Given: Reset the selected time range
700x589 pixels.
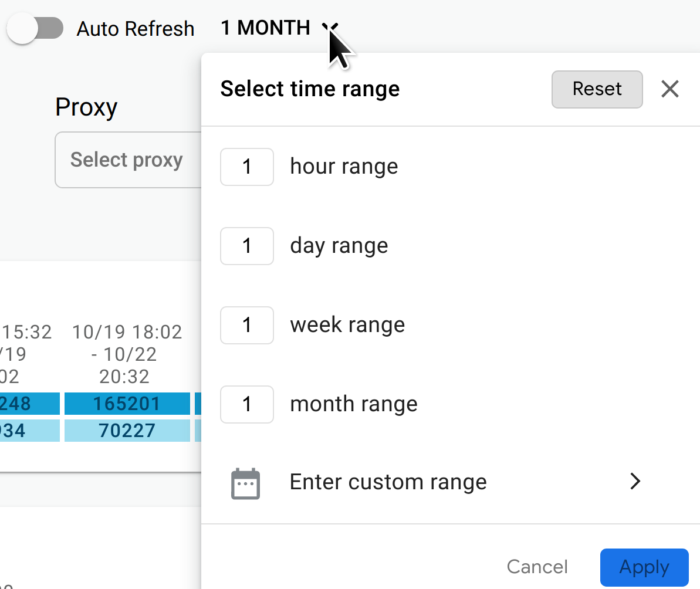Looking at the screenshot, I should pyautogui.click(x=596, y=89).
